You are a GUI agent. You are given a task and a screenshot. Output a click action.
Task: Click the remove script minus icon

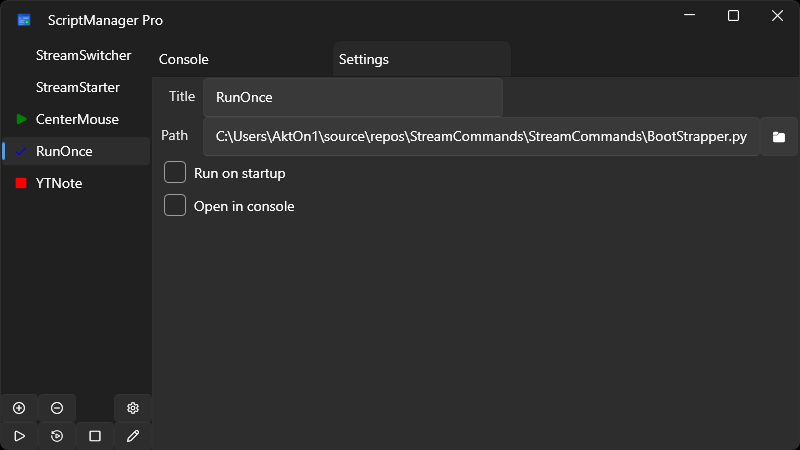coord(57,408)
